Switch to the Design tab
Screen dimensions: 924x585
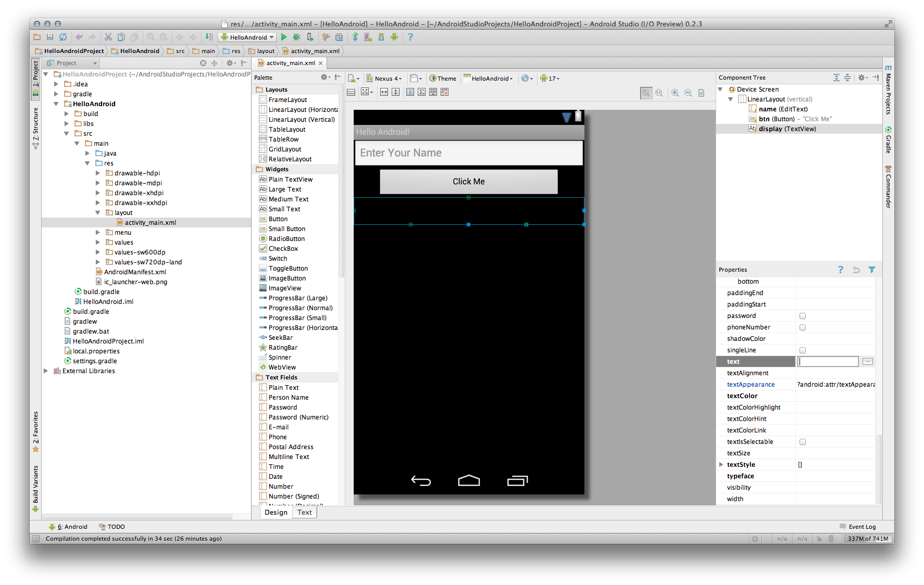pos(276,513)
